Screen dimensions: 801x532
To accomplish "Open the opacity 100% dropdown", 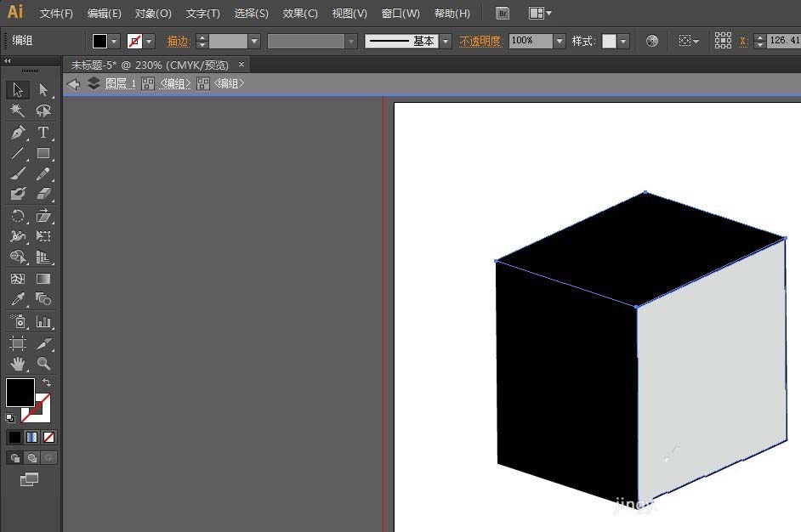I will [559, 41].
